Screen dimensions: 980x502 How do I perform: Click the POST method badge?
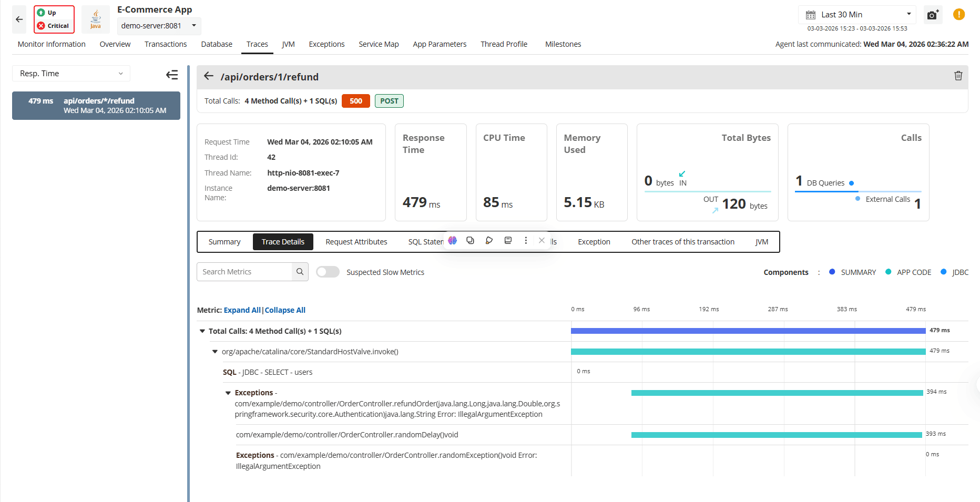389,101
